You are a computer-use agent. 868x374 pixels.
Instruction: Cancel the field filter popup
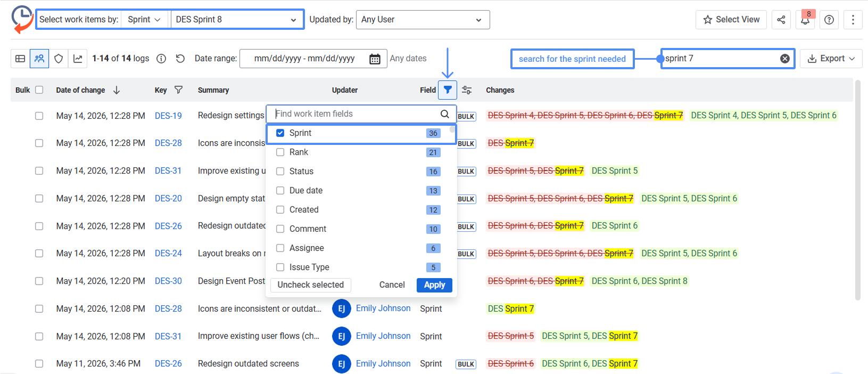coord(392,285)
